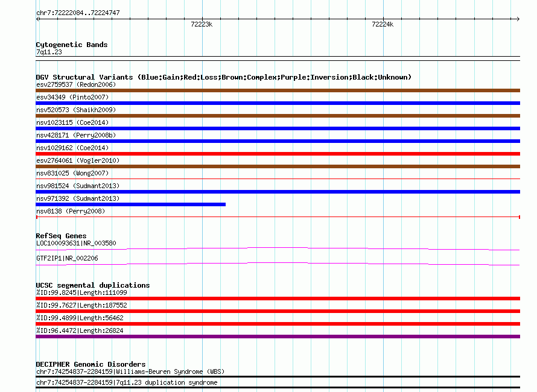Click black bar under Williams-Beuren Syndrome entry
Image resolution: width=537 pixels, height=392 pixels.
click(x=278, y=376)
